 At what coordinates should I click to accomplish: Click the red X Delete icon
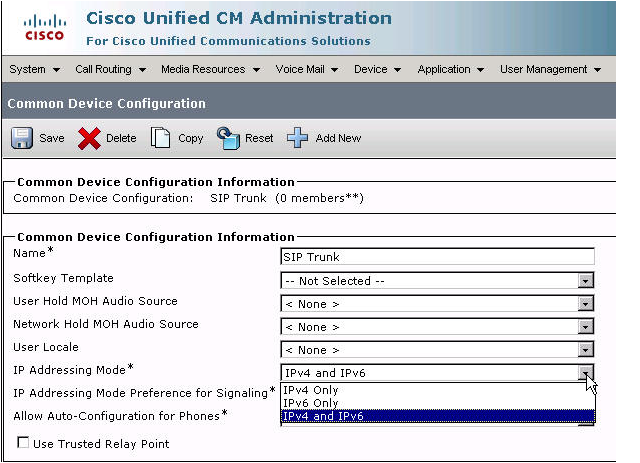[x=89, y=138]
